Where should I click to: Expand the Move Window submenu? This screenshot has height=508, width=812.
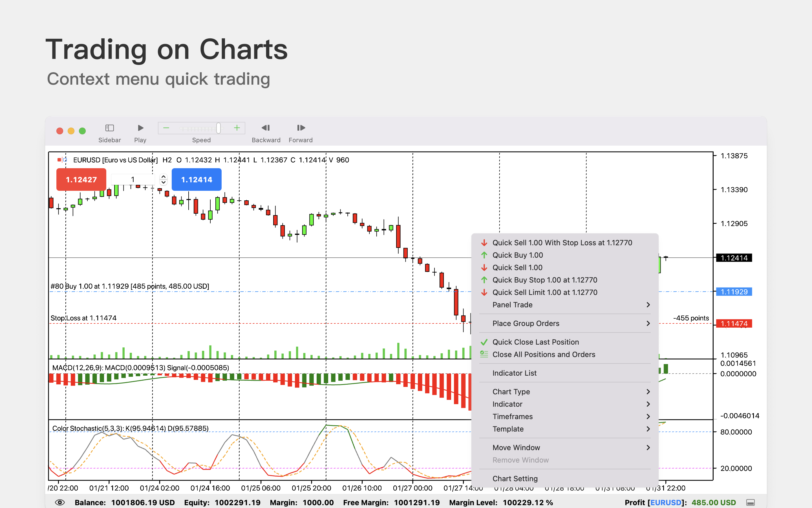[565, 448]
